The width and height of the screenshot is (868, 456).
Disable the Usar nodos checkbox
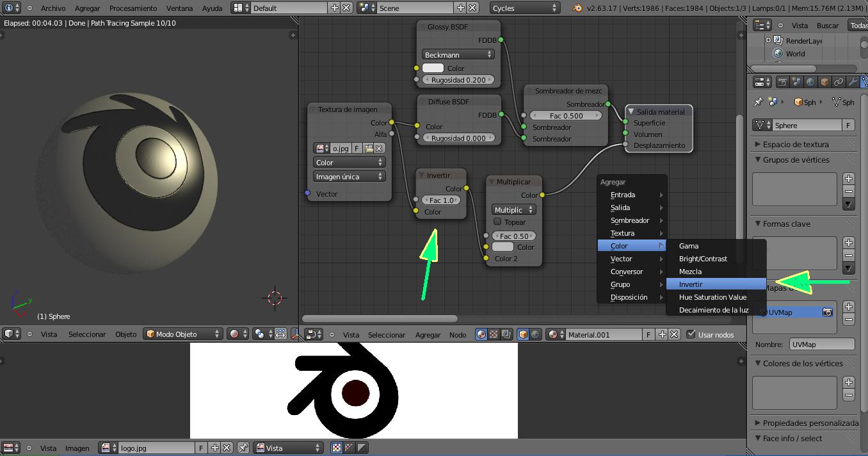tap(691, 334)
